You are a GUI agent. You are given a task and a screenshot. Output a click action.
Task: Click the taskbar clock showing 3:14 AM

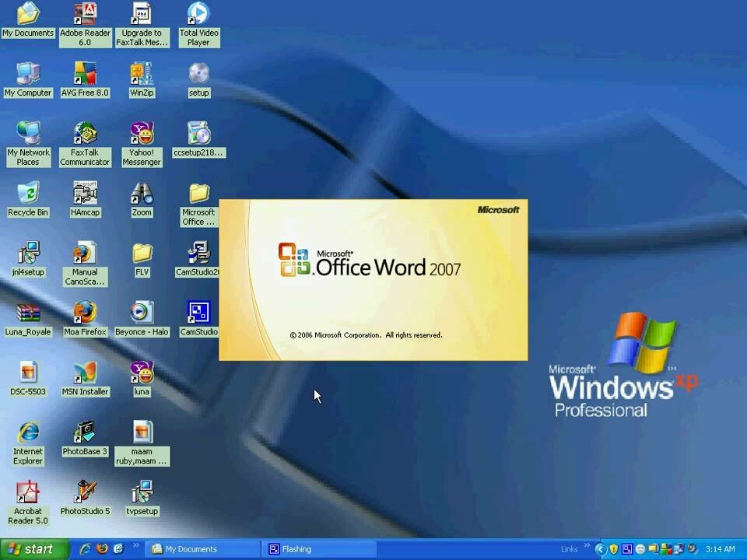(x=720, y=550)
